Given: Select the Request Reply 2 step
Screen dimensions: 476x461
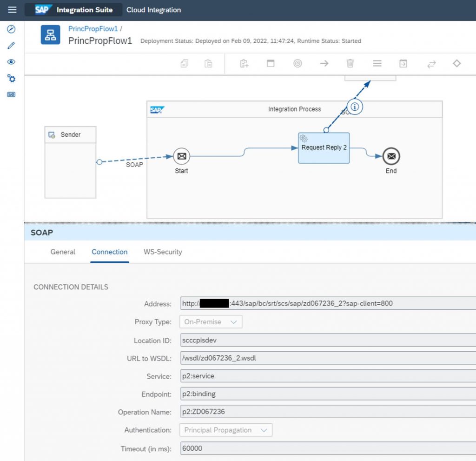Looking at the screenshot, I should (x=324, y=148).
